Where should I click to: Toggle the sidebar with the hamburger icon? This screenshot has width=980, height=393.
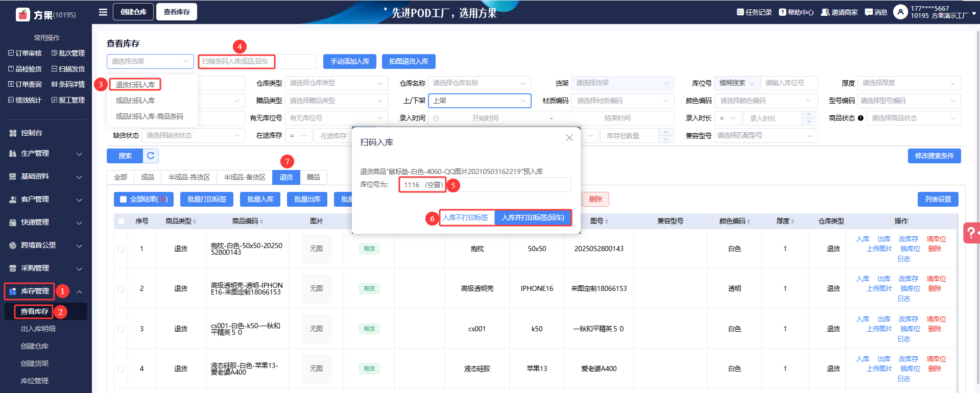coord(103,12)
